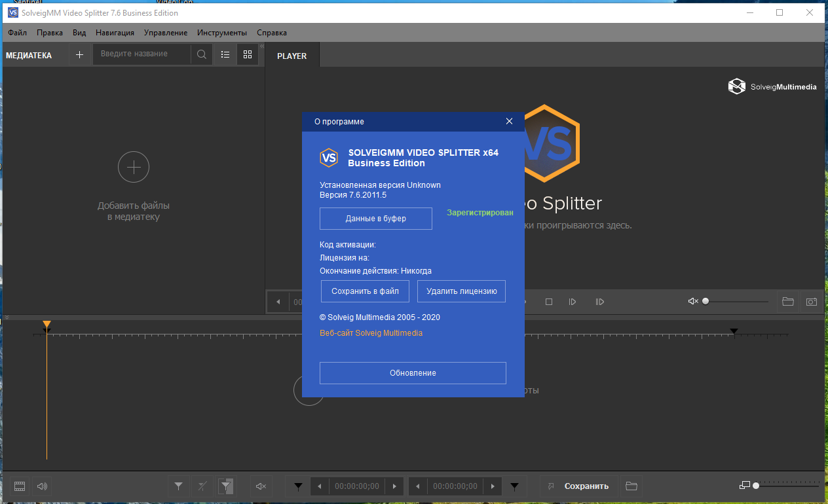Switch media library to list view
The height and width of the screenshot is (504, 828).
coord(225,55)
